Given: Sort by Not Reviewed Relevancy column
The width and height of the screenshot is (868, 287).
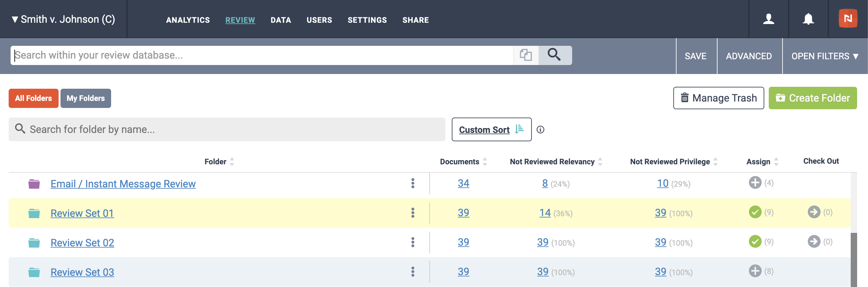Looking at the screenshot, I should tap(556, 161).
